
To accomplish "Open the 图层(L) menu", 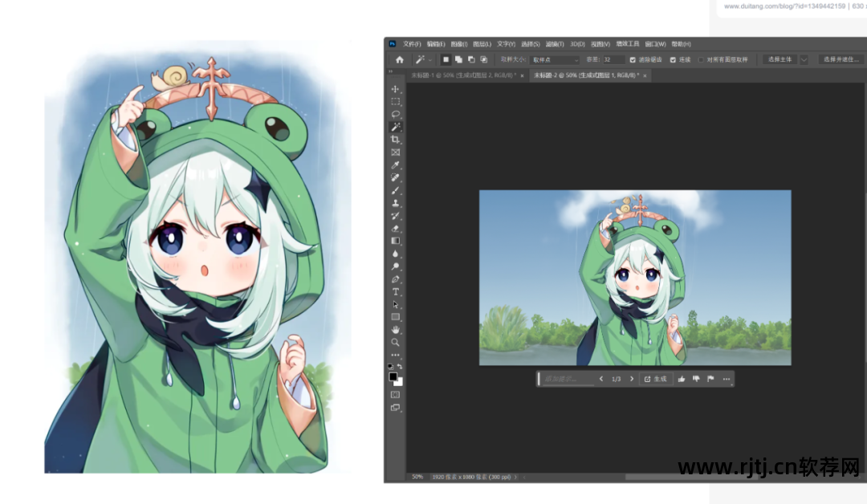I will [x=482, y=44].
